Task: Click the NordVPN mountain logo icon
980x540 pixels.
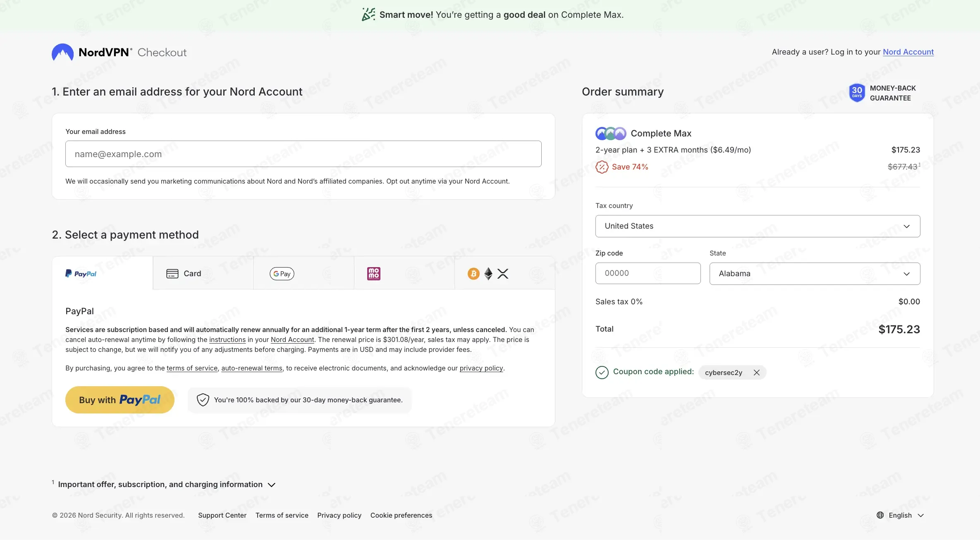Action: (62, 53)
